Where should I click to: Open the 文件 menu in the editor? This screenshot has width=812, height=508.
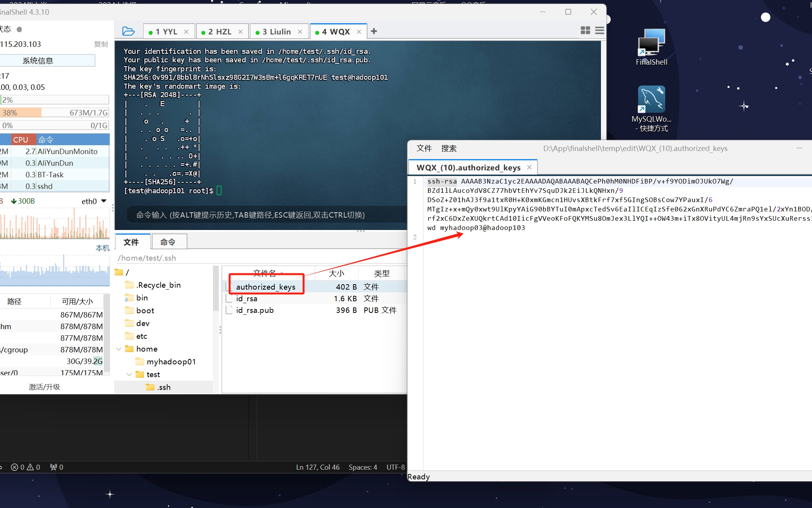pyautogui.click(x=424, y=148)
